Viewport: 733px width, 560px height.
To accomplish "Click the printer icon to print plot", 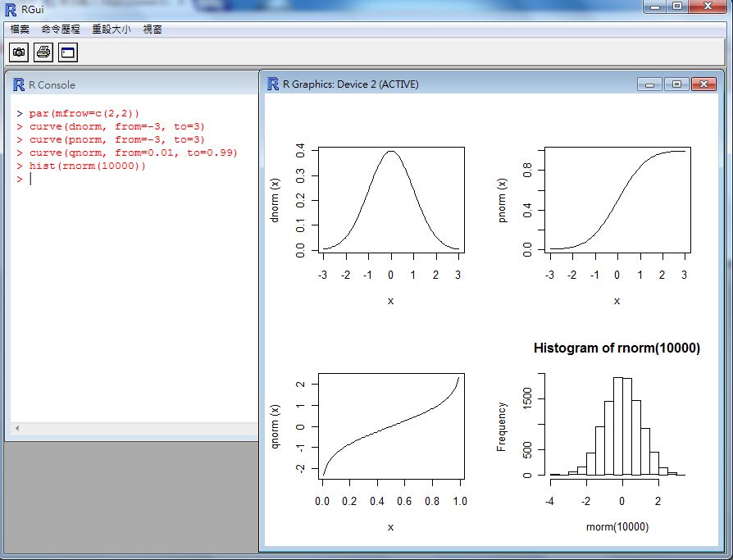I will coord(43,52).
